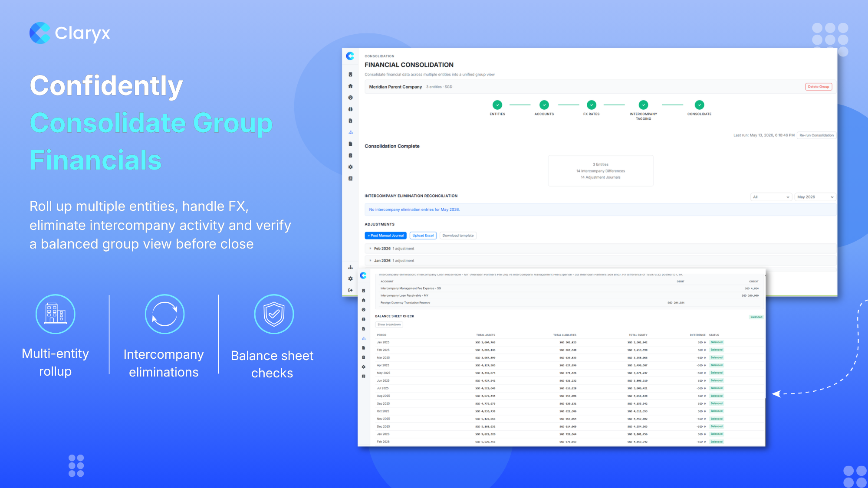Click the Claryx logo in the consolidation window sidebar
This screenshot has height=488, width=868.
click(x=350, y=56)
